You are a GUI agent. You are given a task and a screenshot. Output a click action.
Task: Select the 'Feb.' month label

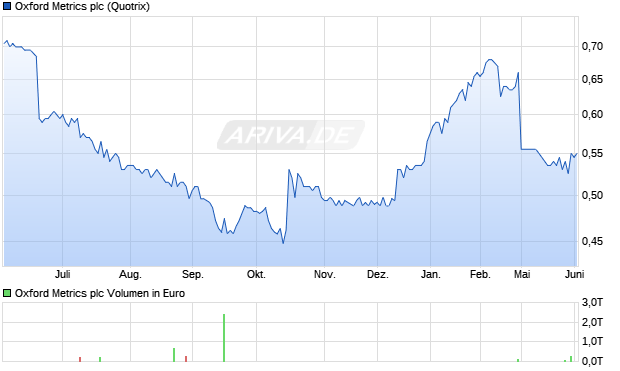coord(480,274)
